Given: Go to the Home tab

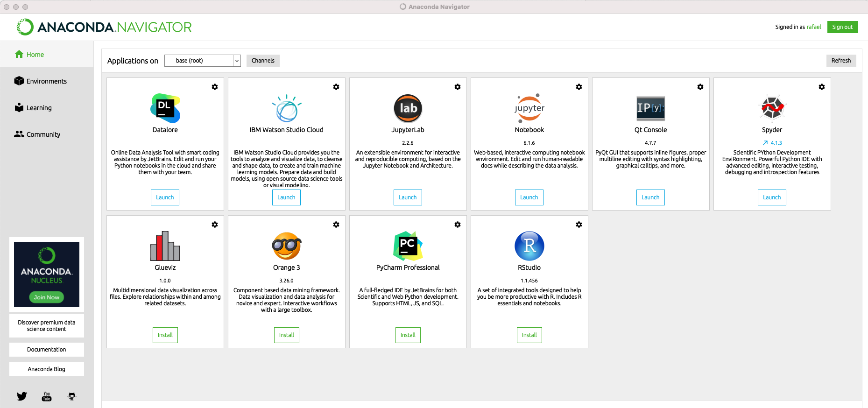Looking at the screenshot, I should coord(47,54).
